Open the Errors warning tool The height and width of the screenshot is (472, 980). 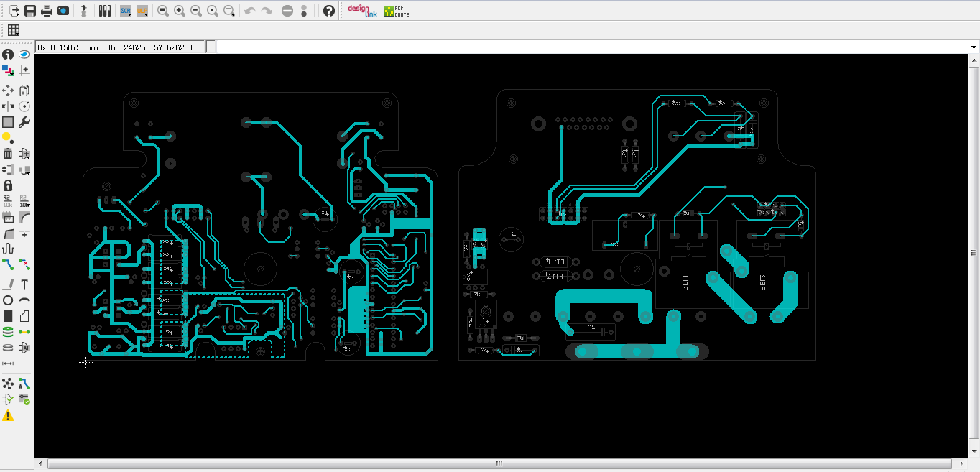pyautogui.click(x=8, y=415)
